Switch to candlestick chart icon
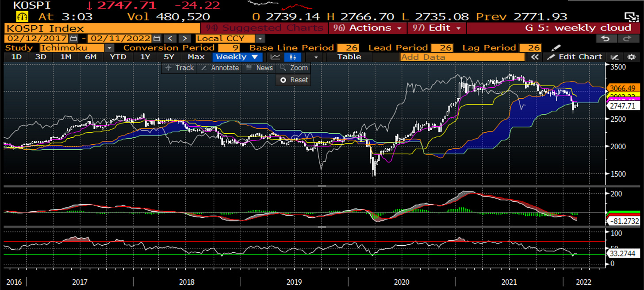Viewport: 644px width, 290px height. click(293, 57)
